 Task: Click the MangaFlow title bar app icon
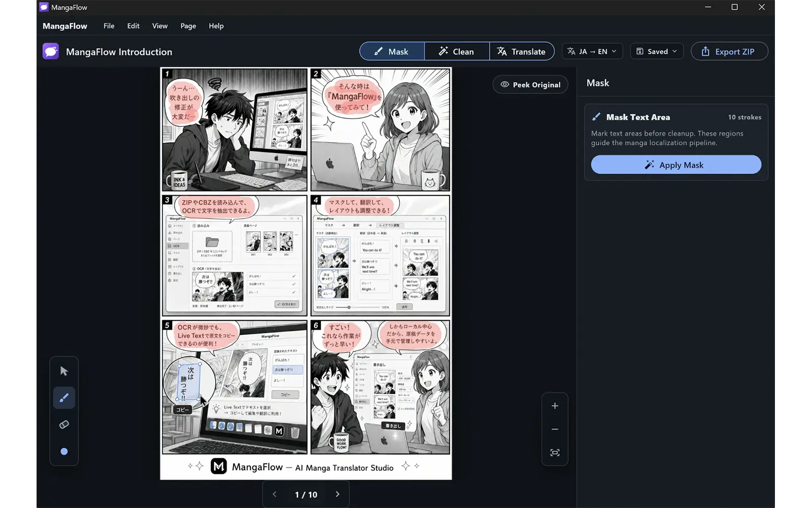pyautogui.click(x=44, y=7)
